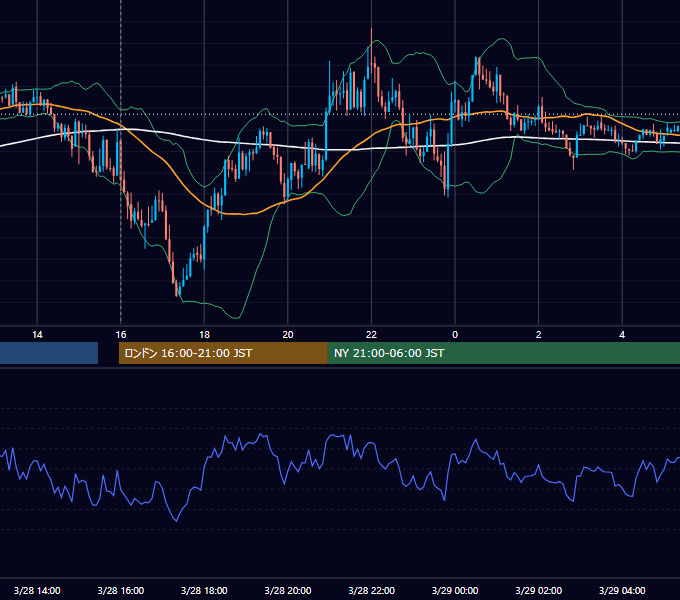Click the 18 hour axis label
This screenshot has width=680, height=600.
(x=204, y=335)
